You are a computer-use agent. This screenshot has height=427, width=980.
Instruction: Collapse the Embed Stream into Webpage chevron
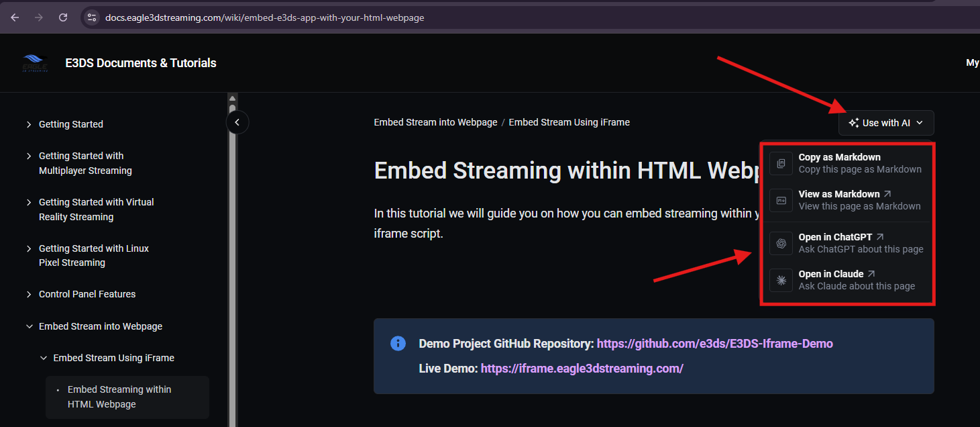point(29,326)
